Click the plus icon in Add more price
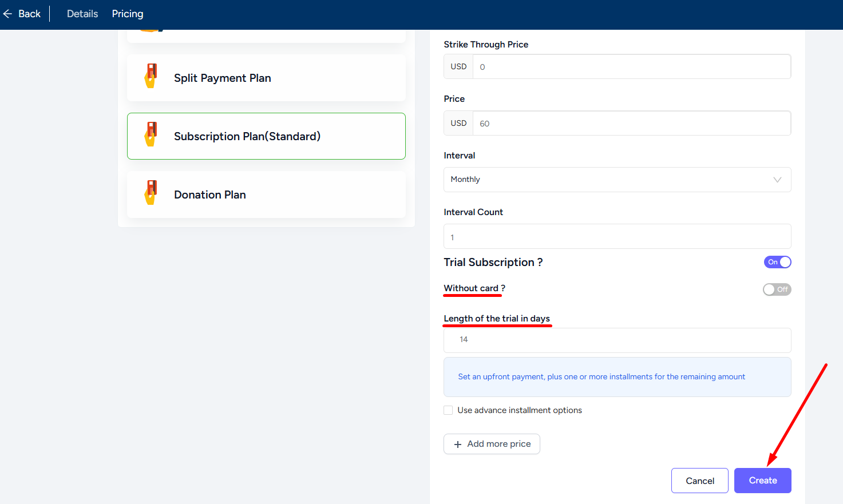The height and width of the screenshot is (504, 843). [458, 445]
